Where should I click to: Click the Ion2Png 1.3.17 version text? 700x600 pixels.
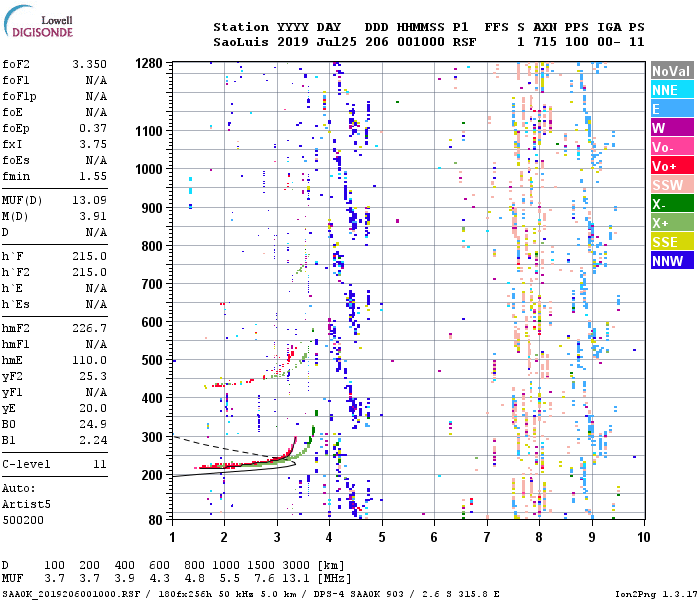point(655,594)
